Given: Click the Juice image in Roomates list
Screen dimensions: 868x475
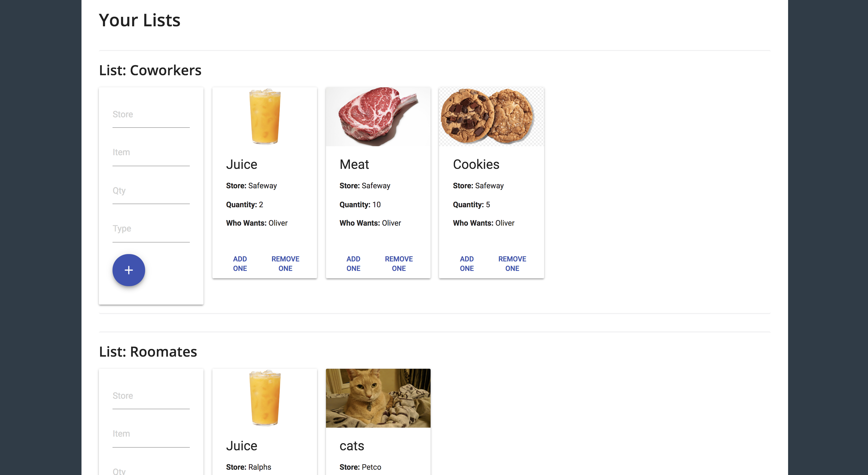Looking at the screenshot, I should [264, 398].
